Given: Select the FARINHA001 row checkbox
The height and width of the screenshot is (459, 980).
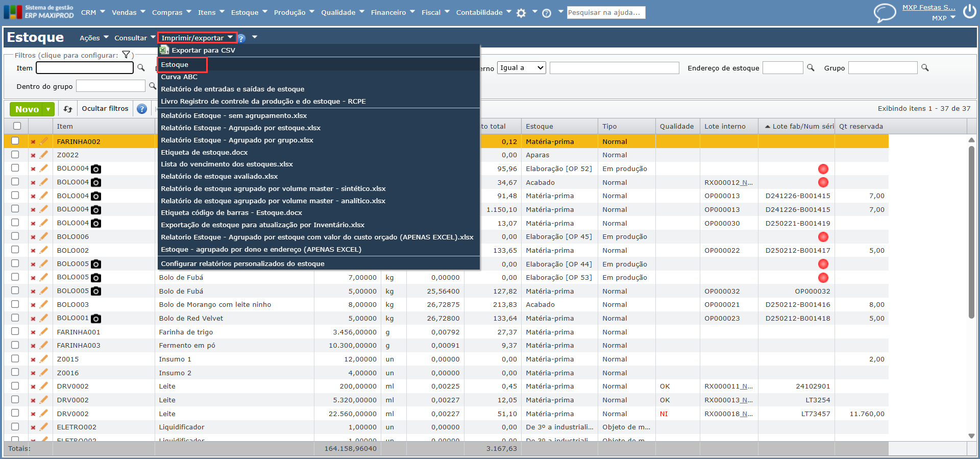Looking at the screenshot, I should click(15, 332).
